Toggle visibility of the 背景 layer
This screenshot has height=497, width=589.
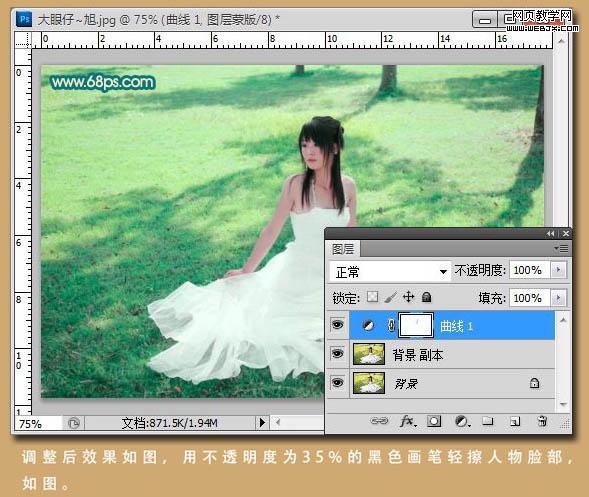tap(337, 382)
